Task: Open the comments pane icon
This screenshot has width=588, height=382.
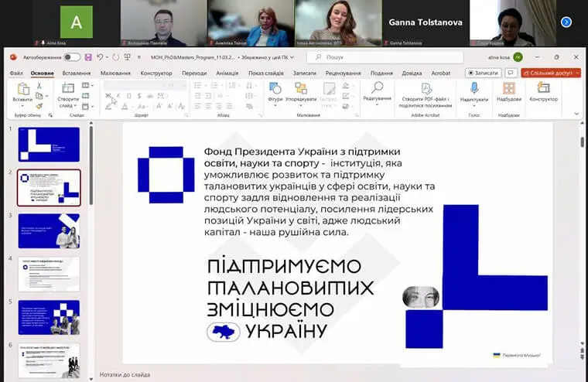Action: 511,73
